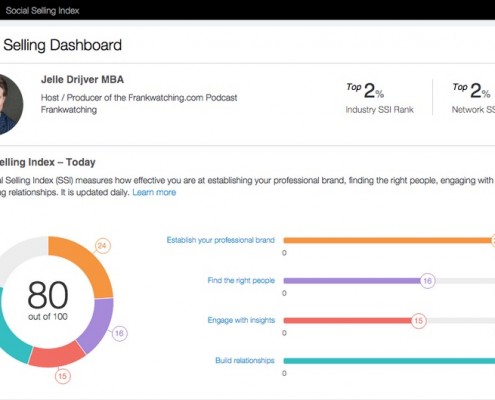Click Jelle Drijver's profile photo
This screenshot has width=495, height=400.
point(10,105)
